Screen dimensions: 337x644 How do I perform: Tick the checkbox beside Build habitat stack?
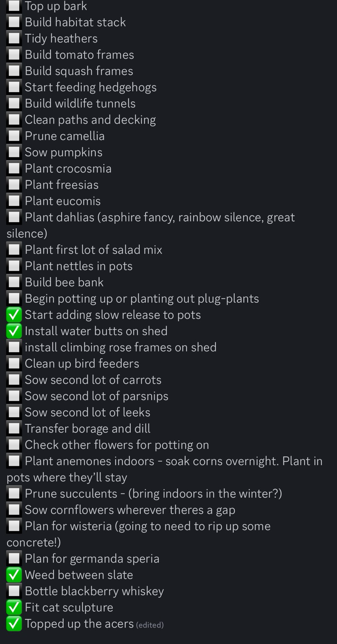pyautogui.click(x=14, y=22)
